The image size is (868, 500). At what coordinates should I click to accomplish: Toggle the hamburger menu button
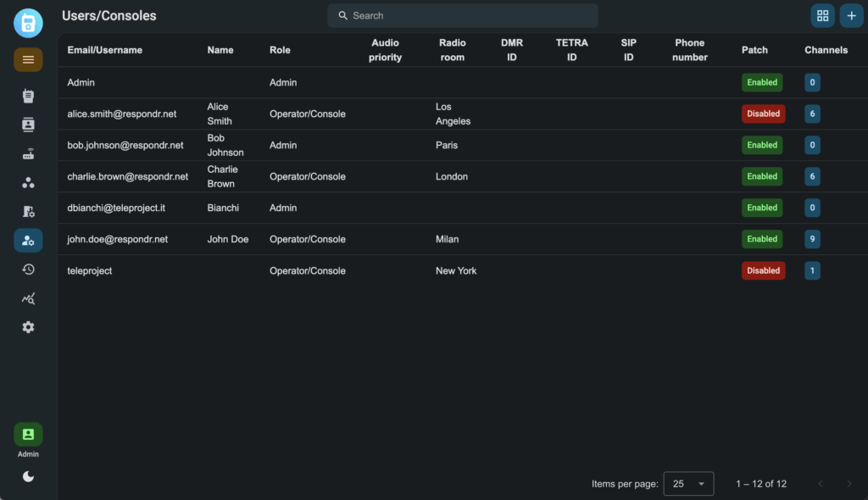(x=28, y=59)
